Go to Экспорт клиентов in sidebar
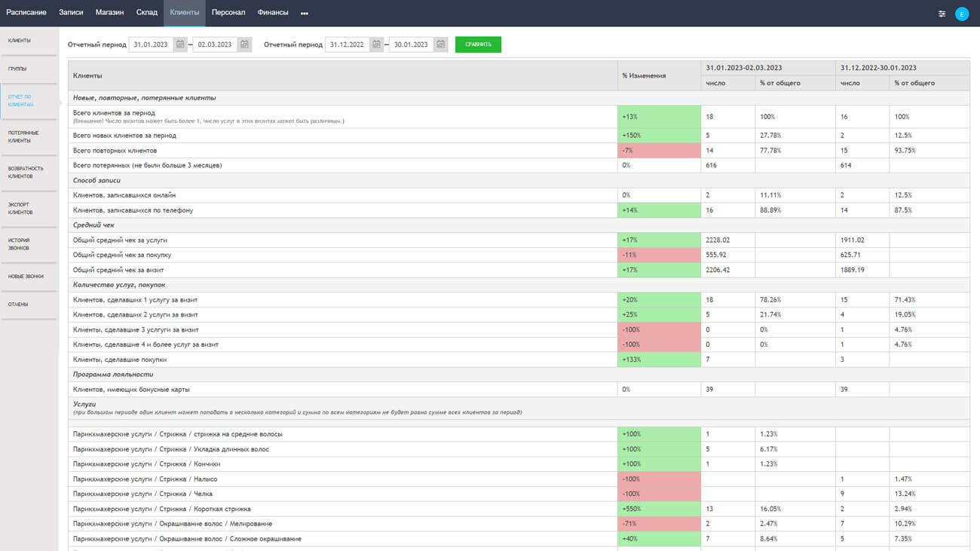980x551 pixels. [x=20, y=208]
